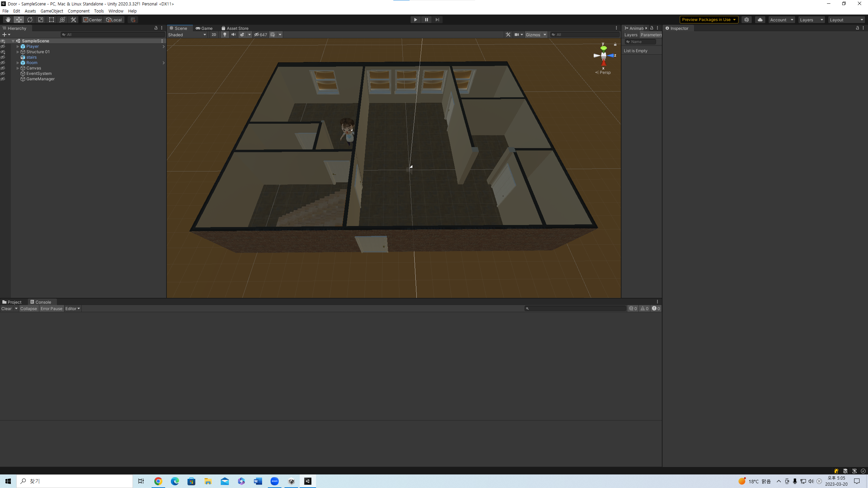Open scene camera settings

point(518,35)
